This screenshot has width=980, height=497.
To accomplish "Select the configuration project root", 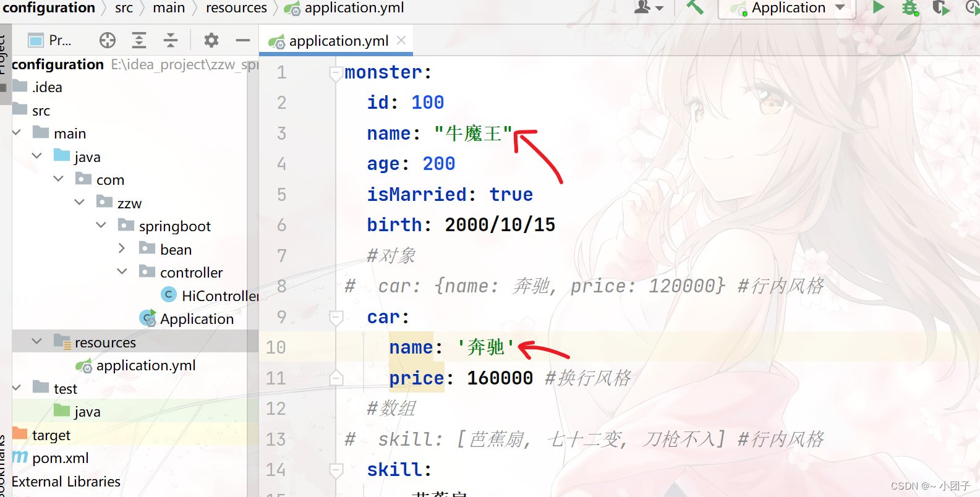I will tap(58, 64).
